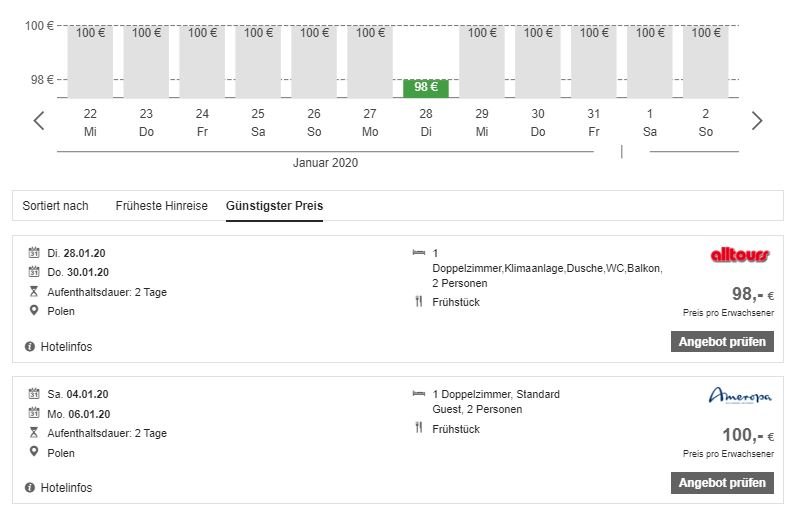Click the alltours logo

tap(739, 255)
